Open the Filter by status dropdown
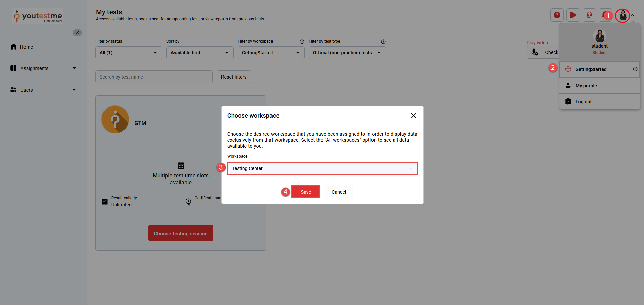This screenshot has width=644, height=305. (x=129, y=53)
